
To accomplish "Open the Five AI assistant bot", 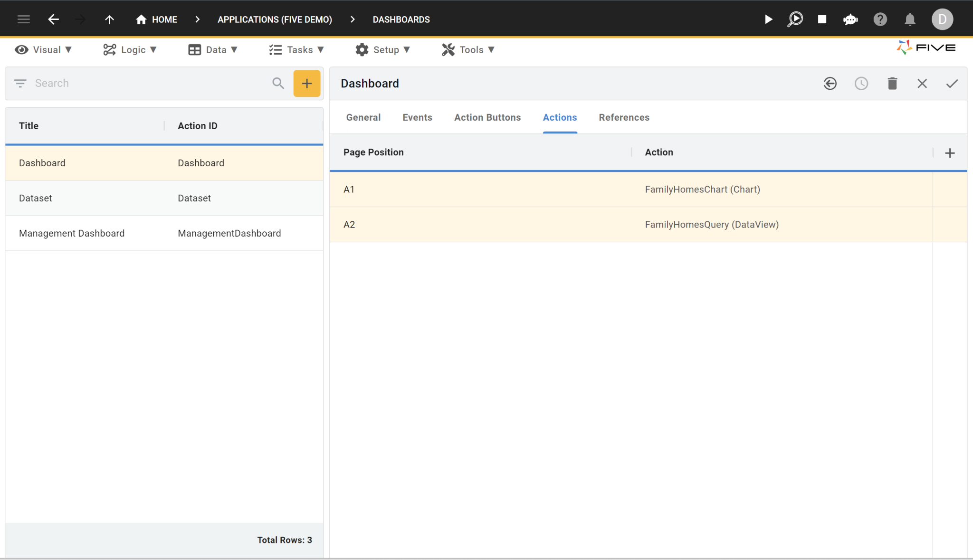I will tap(850, 19).
